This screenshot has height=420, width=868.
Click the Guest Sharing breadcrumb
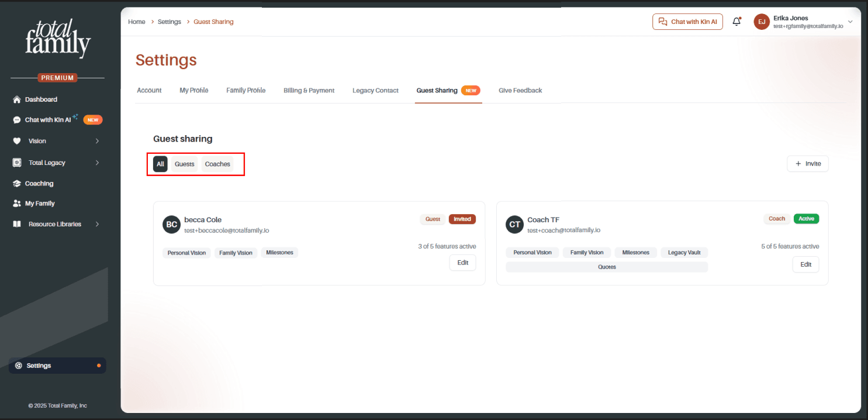(213, 22)
